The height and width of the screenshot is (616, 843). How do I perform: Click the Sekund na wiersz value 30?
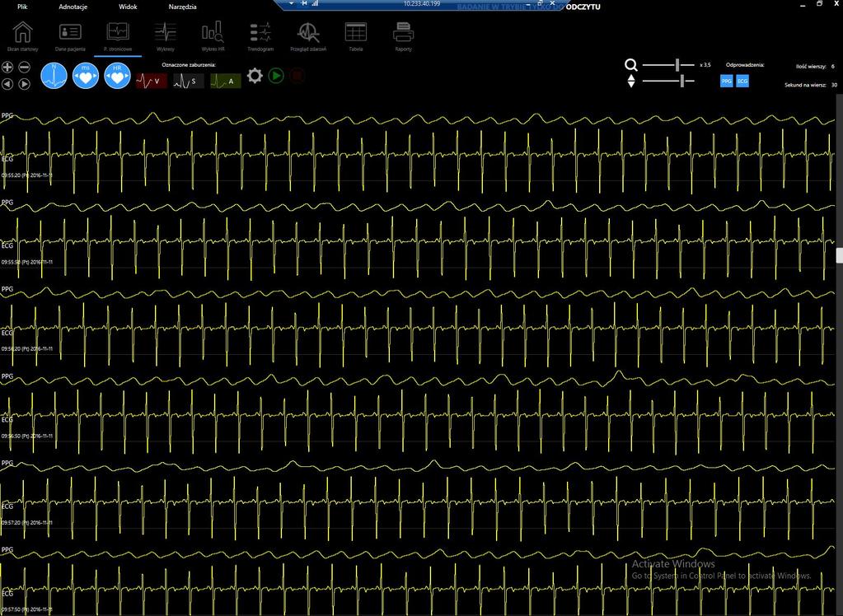835,85
